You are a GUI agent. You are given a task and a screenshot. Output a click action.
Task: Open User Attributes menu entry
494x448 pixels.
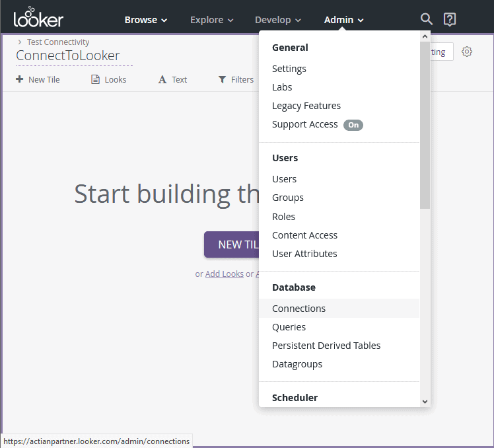[339, 254]
